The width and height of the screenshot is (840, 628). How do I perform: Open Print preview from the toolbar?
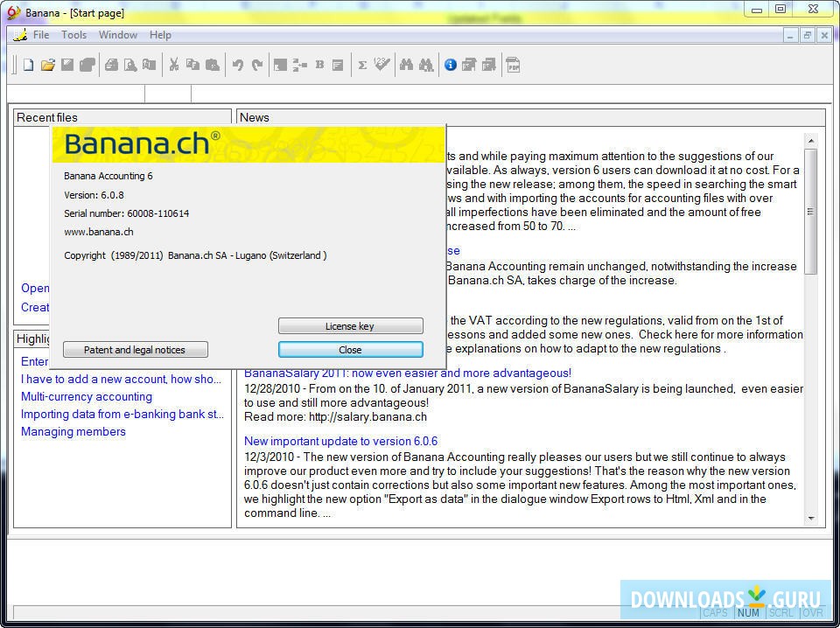coord(130,66)
